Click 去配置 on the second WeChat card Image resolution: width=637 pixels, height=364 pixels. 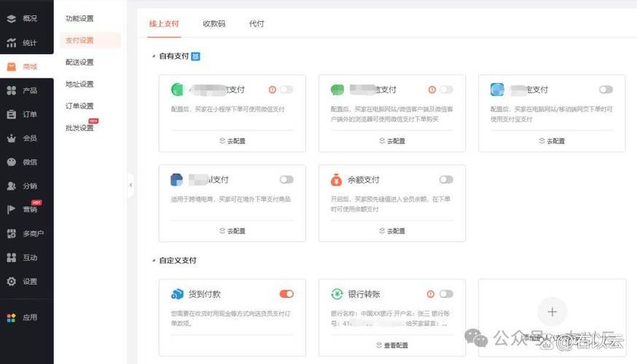click(392, 141)
